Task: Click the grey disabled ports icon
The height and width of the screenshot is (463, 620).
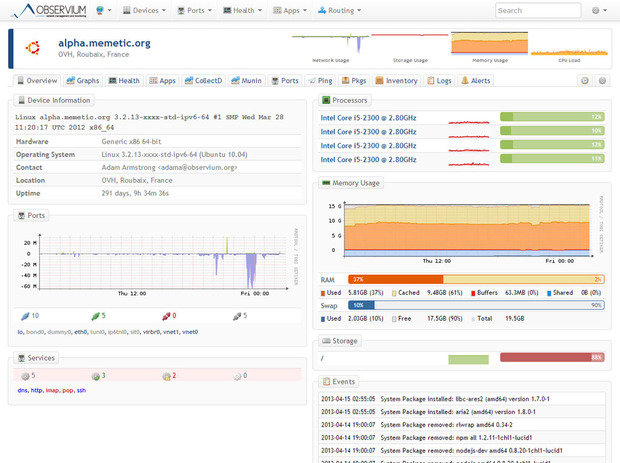Action: (x=236, y=315)
